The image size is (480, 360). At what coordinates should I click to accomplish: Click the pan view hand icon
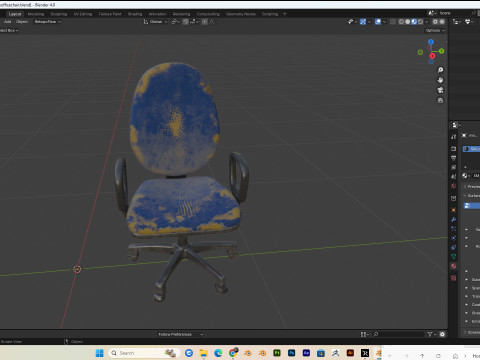tap(440, 80)
